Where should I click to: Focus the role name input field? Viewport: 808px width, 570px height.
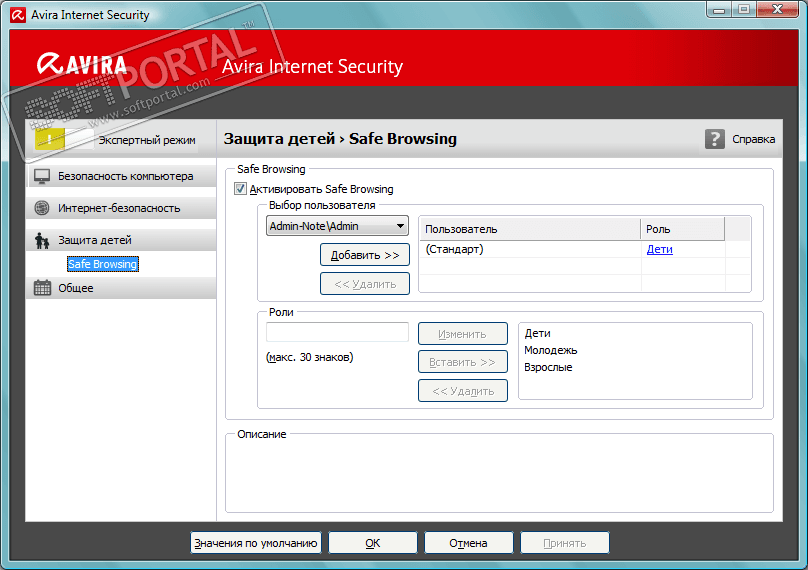(337, 332)
